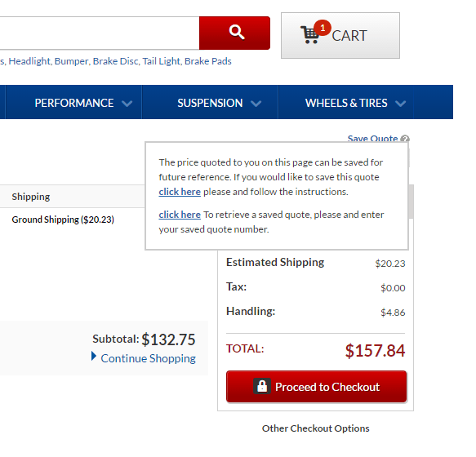Click the red cart item count badge
This screenshot has width=476, height=457.
[x=323, y=28]
